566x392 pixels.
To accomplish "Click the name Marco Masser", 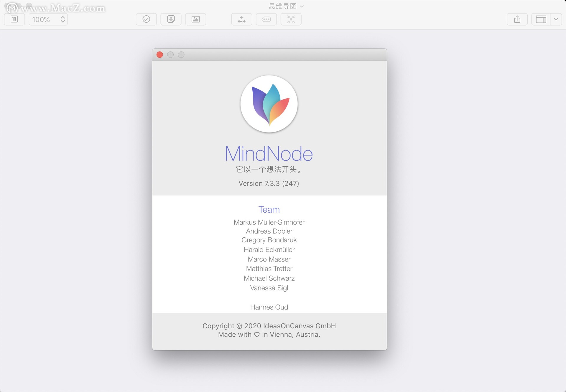I will 269,259.
